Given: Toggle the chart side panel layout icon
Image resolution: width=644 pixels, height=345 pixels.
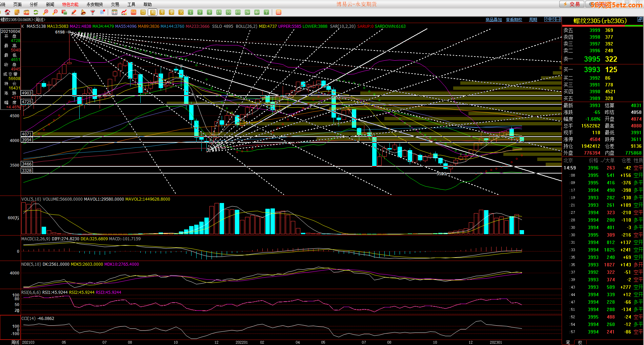Looking at the screenshot, I should click(x=558, y=19).
